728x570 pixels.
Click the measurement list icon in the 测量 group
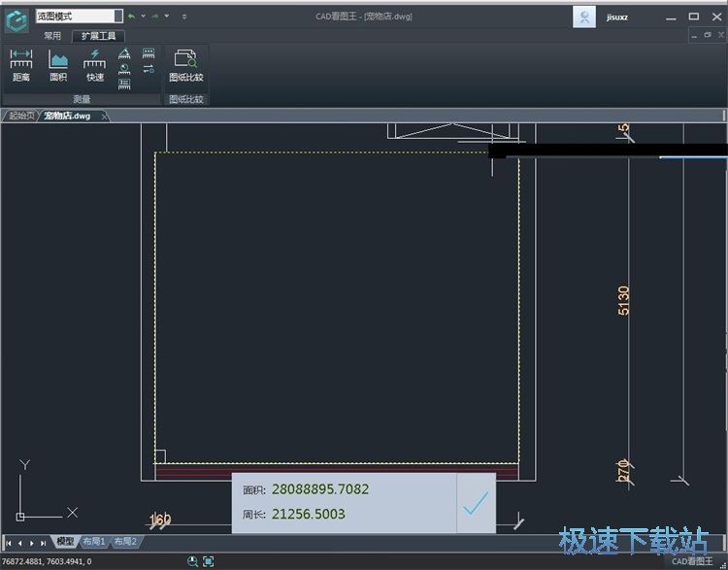click(124, 84)
